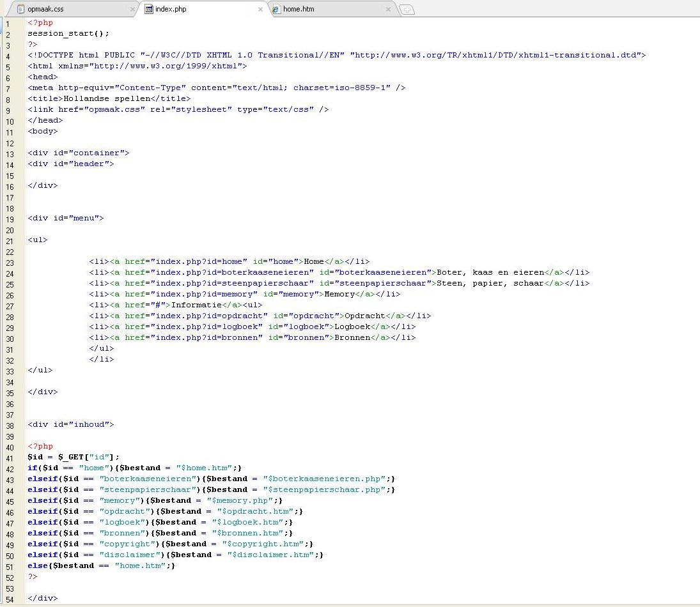Image resolution: width=700 pixels, height=607 pixels.
Task: Click line number 41 in the gutter
Action: pyautogui.click(x=10, y=457)
